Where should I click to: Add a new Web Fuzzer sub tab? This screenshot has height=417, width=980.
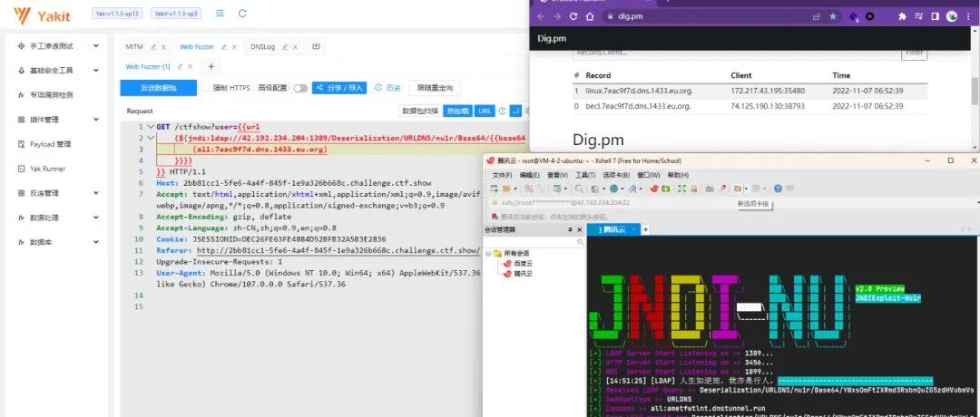click(211, 66)
